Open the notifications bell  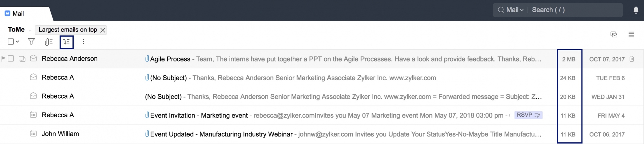point(636,10)
